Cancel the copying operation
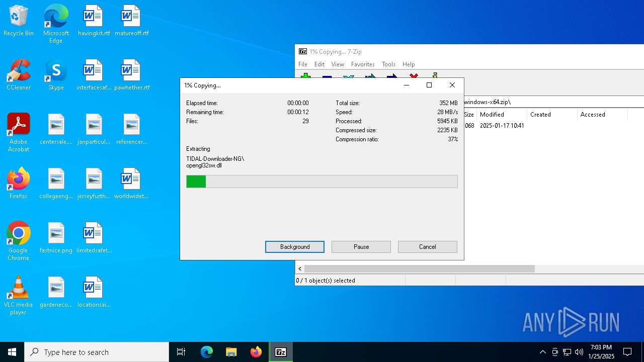The height and width of the screenshot is (362, 644). [428, 247]
